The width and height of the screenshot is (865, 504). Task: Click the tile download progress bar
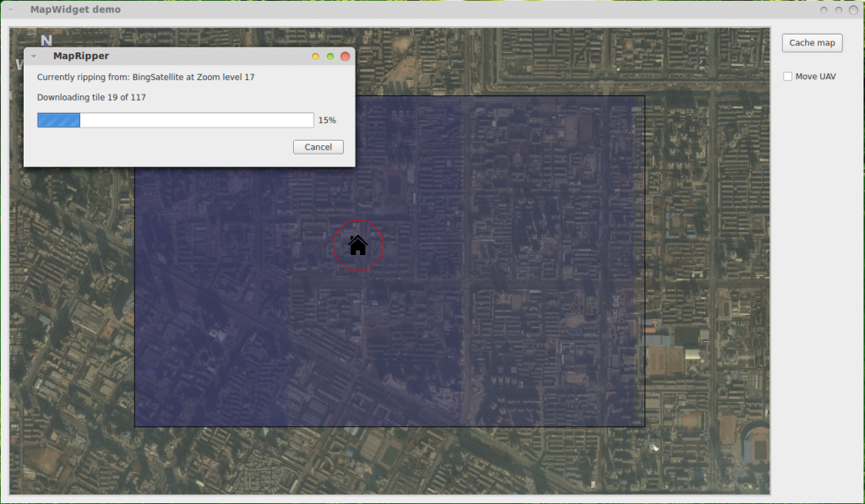pos(175,120)
